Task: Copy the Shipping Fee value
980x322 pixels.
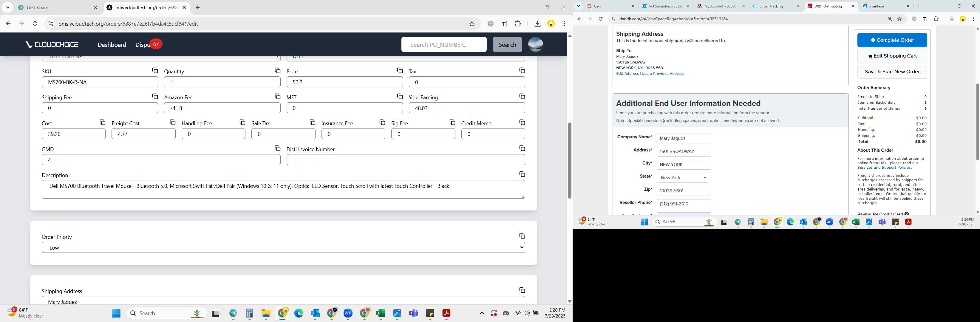Action: 155,96
